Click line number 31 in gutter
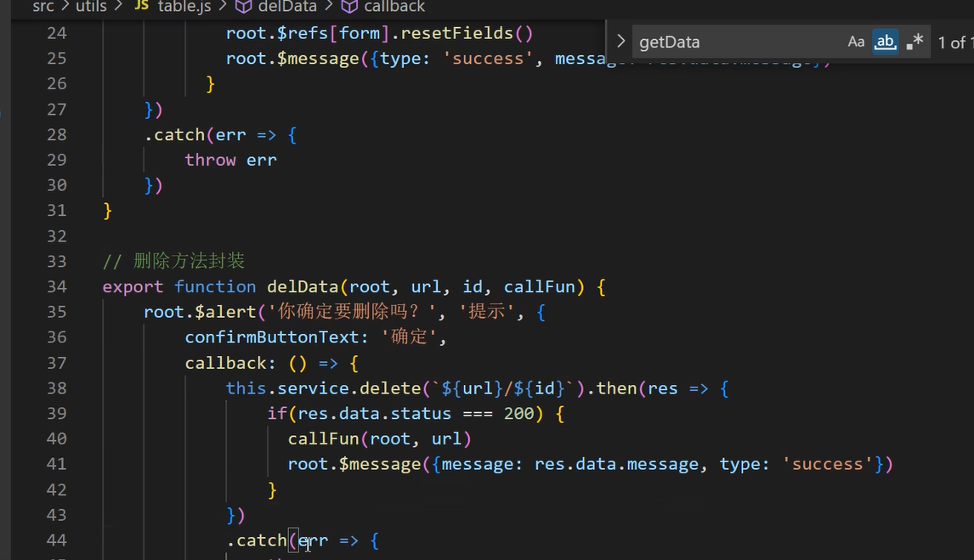The width and height of the screenshot is (974, 560). 57,211
